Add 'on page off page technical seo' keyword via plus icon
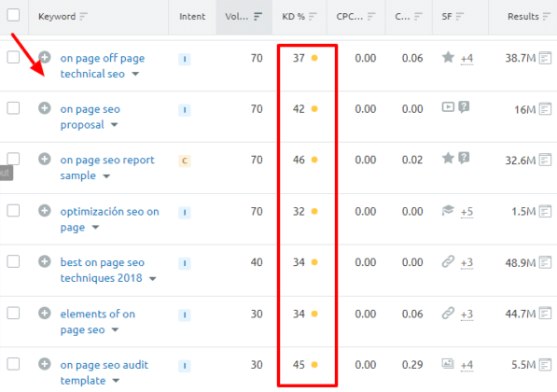 [45, 57]
